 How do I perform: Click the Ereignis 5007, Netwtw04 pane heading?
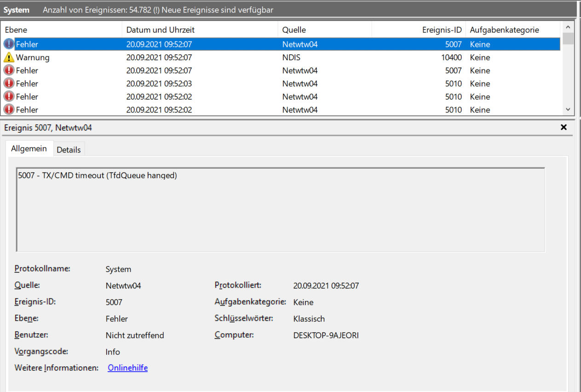[x=48, y=128]
